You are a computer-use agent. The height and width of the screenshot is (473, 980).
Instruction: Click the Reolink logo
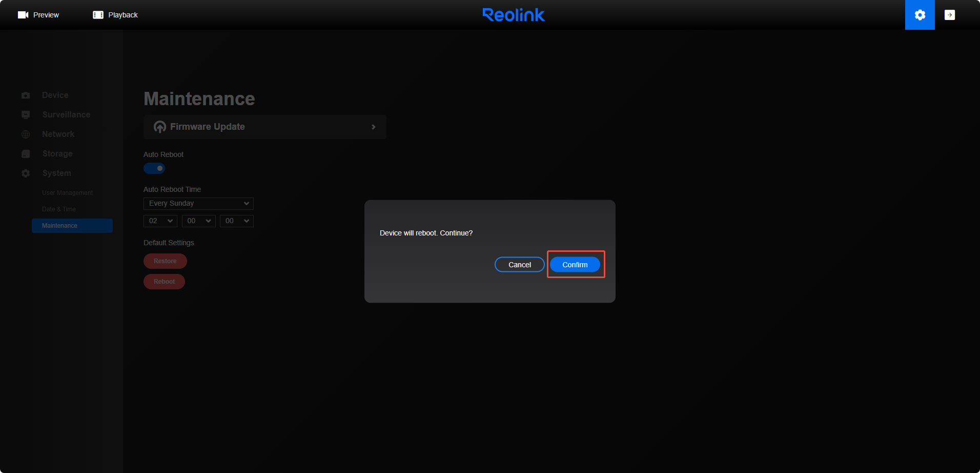click(x=513, y=14)
